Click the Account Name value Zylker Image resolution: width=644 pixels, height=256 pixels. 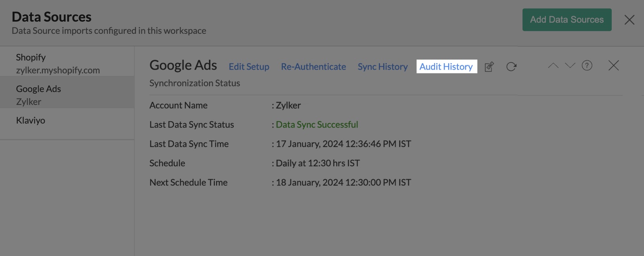pyautogui.click(x=288, y=105)
